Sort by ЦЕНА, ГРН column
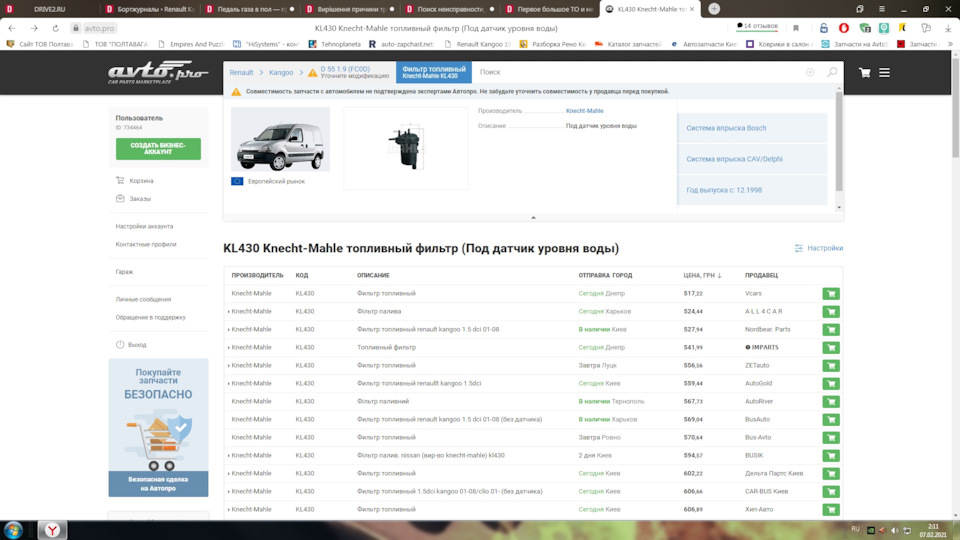Viewport: 960px width, 540px height. point(702,275)
